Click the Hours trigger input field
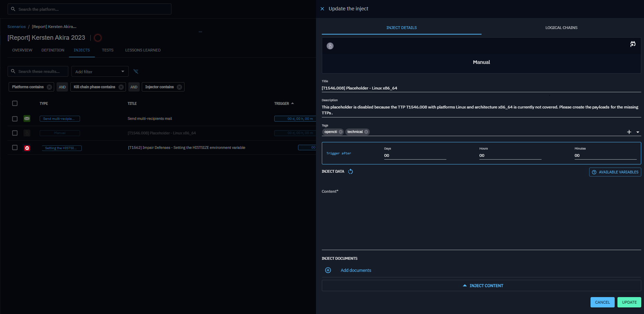 coord(510,155)
